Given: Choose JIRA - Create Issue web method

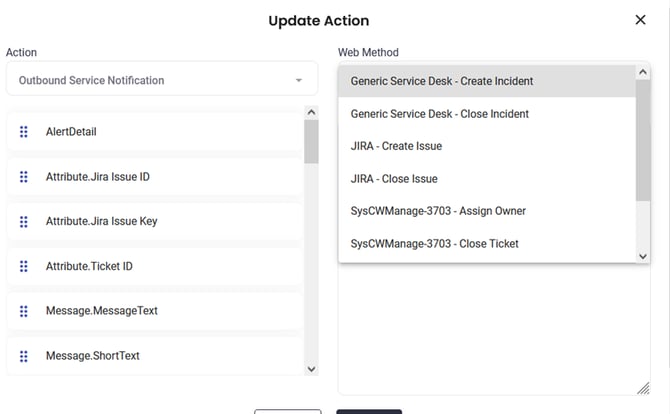Looking at the screenshot, I should point(396,146).
